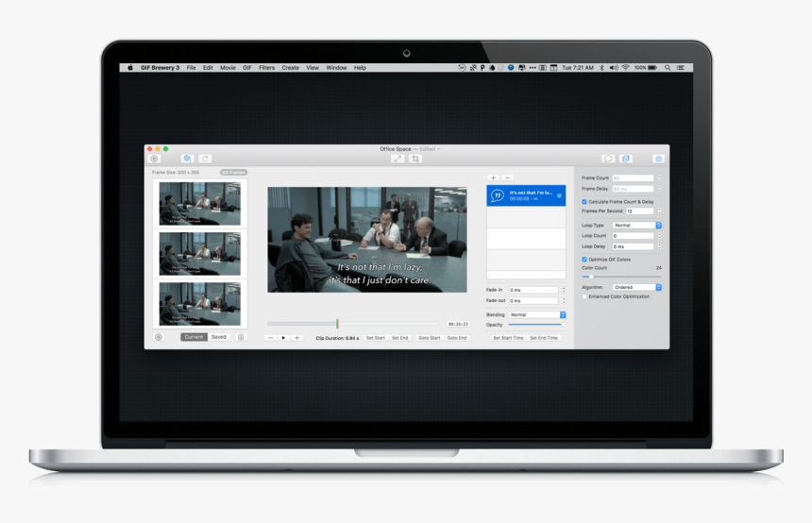Open the File menu
The width and height of the screenshot is (812, 523).
191,68
